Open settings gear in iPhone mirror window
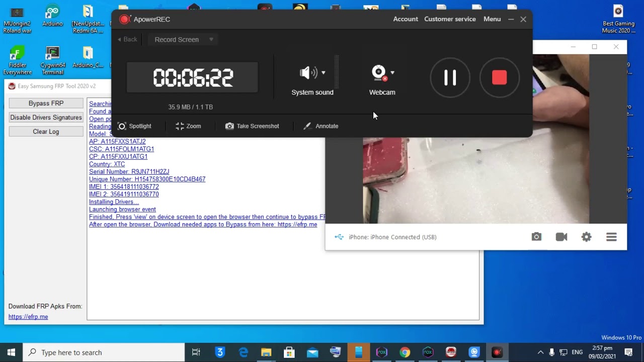The width and height of the screenshot is (644, 362). pyautogui.click(x=586, y=237)
